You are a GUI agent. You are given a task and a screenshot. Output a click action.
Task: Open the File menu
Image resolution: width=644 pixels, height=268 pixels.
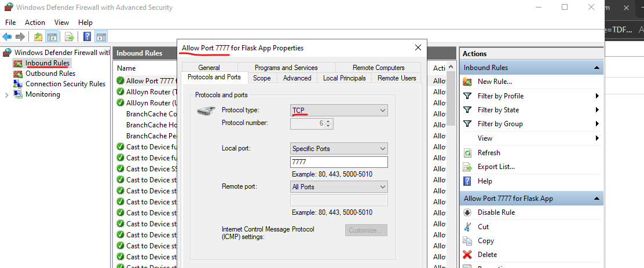(x=10, y=23)
